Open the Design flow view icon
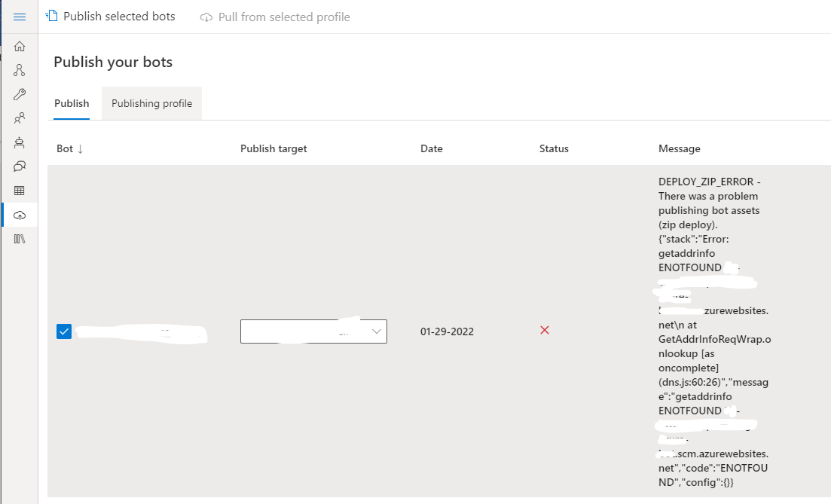This screenshot has height=504, width=831. click(x=20, y=69)
